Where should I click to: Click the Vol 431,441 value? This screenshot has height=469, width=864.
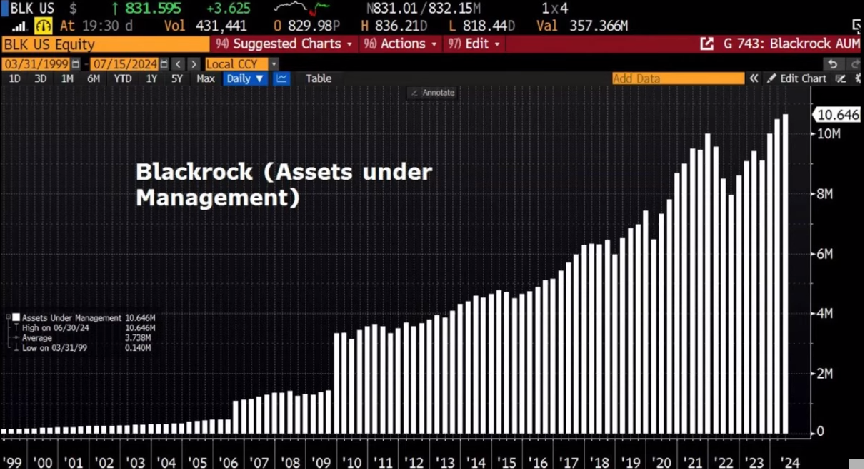pyautogui.click(x=221, y=26)
